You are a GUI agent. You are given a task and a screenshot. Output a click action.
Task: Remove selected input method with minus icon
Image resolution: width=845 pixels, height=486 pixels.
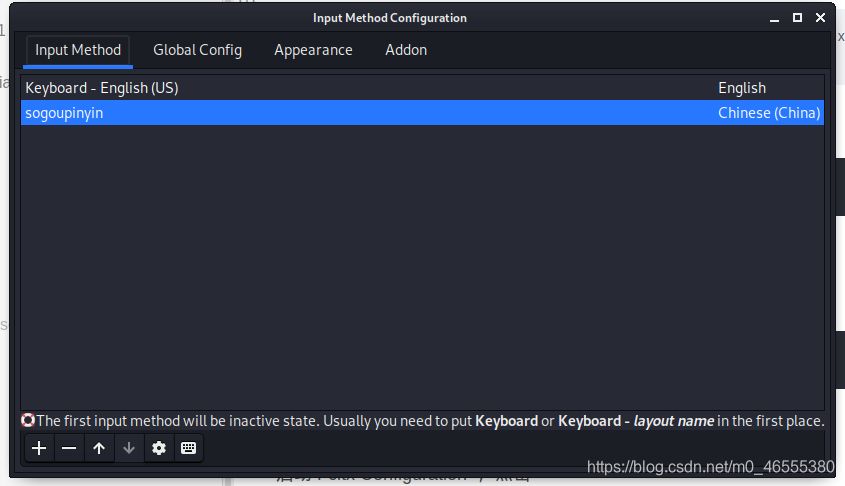pos(69,448)
